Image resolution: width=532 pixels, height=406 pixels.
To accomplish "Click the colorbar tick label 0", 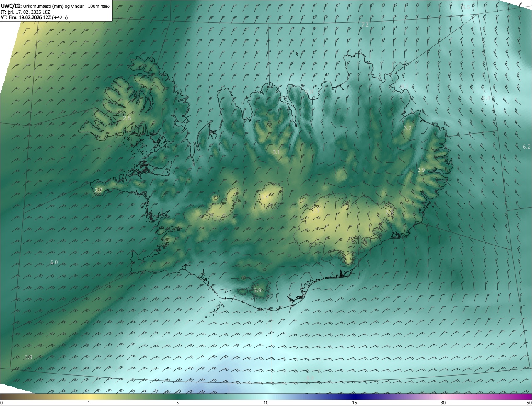I will 2,403.
